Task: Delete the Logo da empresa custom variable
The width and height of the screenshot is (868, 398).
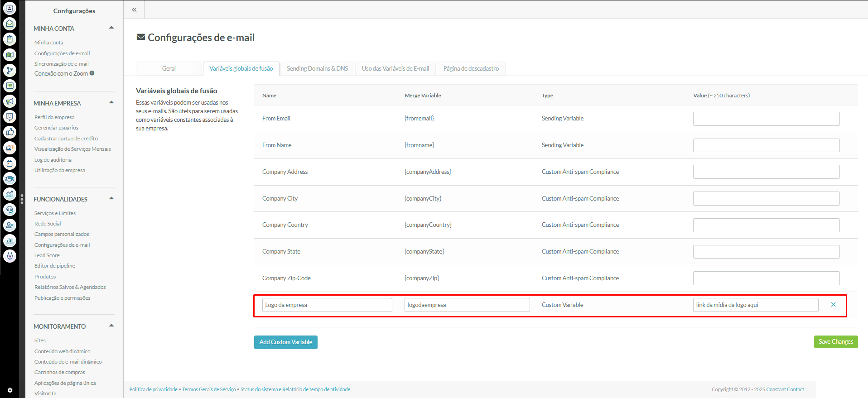Action: pyautogui.click(x=833, y=305)
